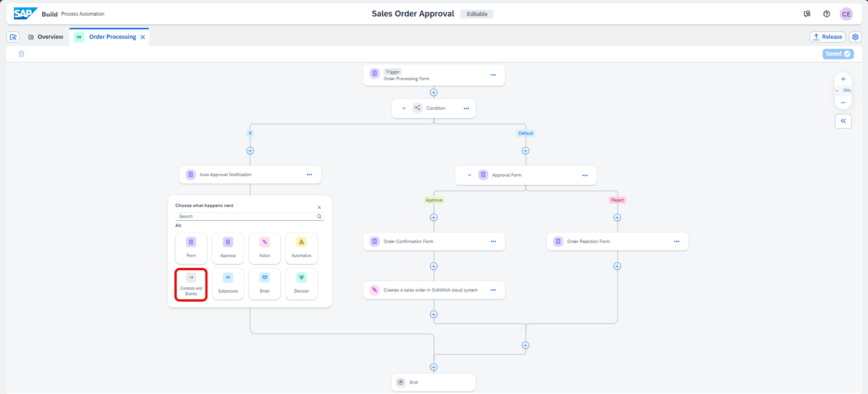Select the Form step tile
This screenshot has width=868, height=394.
pyautogui.click(x=191, y=248)
